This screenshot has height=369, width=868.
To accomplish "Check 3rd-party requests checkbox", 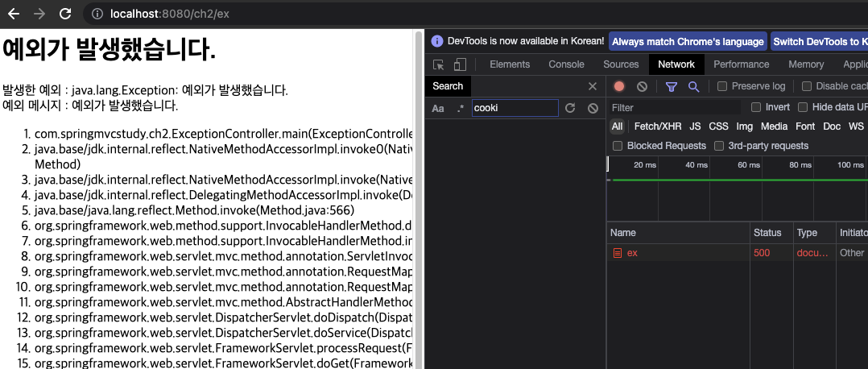I will pos(719,146).
